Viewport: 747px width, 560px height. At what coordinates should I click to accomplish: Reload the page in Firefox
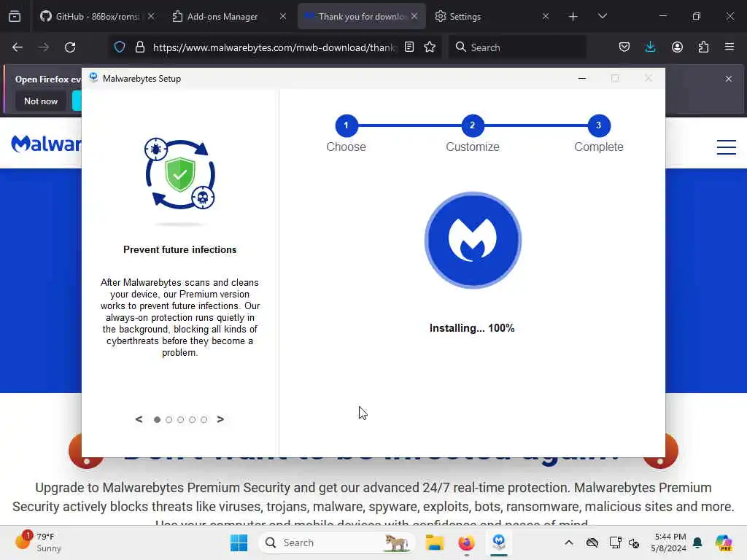[x=70, y=47]
